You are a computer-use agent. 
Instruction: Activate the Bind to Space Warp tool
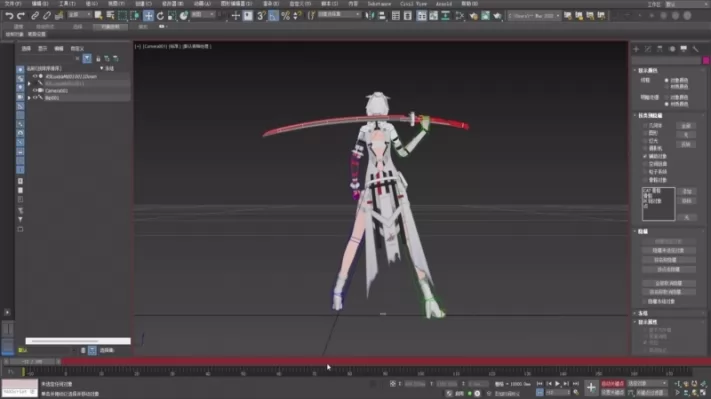(x=58, y=16)
